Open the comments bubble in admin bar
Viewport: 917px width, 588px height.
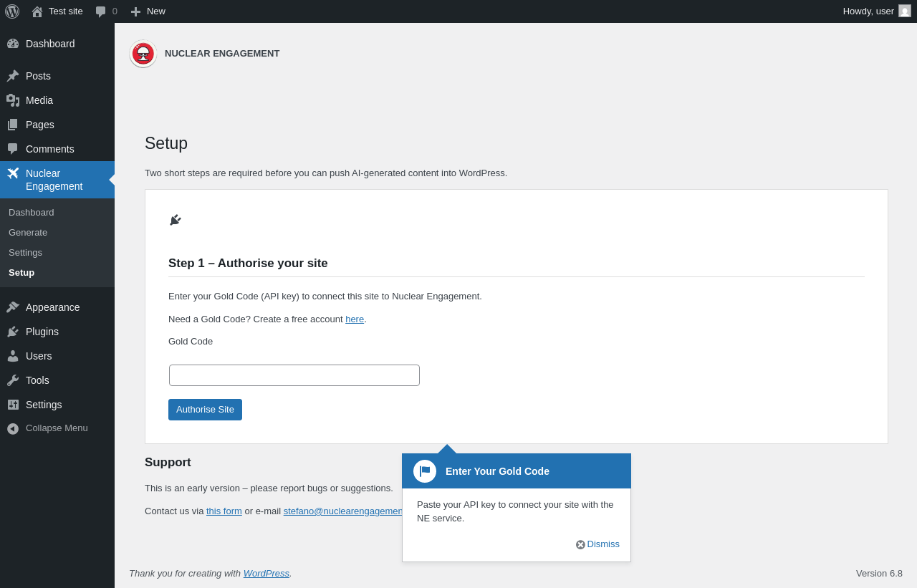pyautogui.click(x=101, y=11)
